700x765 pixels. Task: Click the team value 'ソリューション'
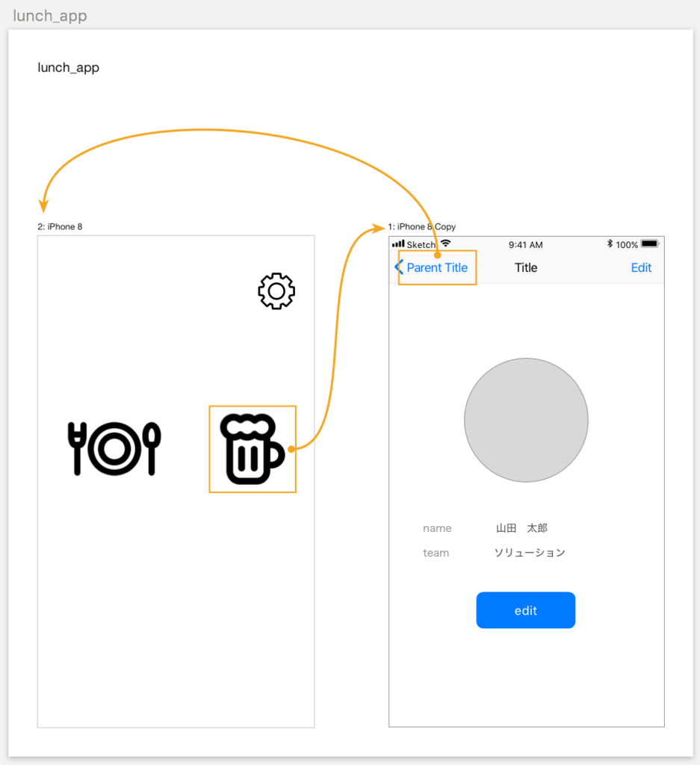pos(530,552)
